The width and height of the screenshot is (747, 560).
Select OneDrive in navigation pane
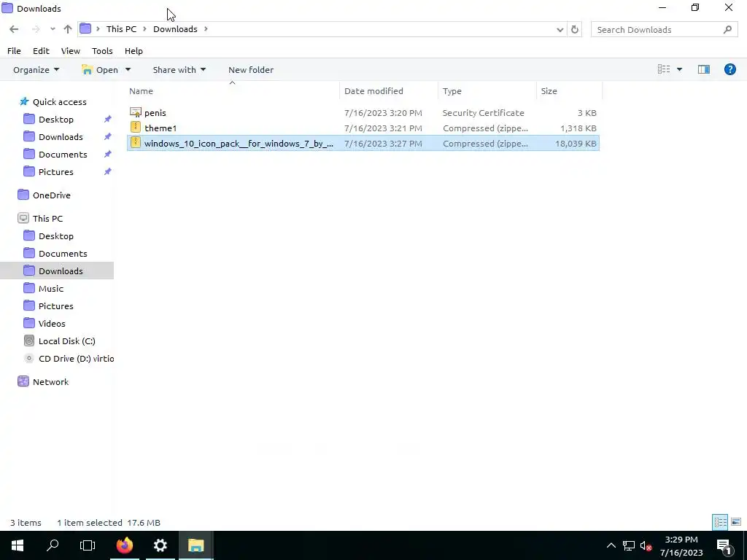tap(52, 195)
